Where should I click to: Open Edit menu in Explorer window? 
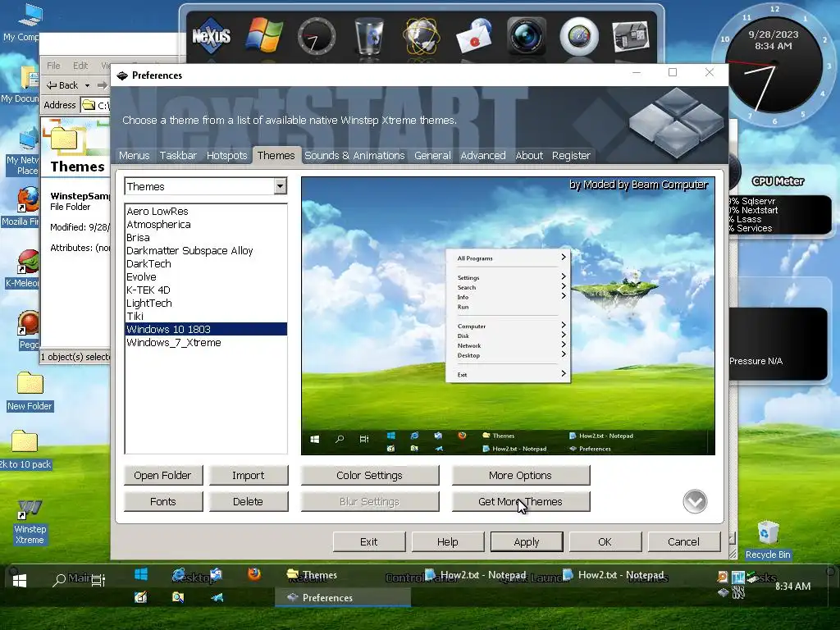point(80,66)
